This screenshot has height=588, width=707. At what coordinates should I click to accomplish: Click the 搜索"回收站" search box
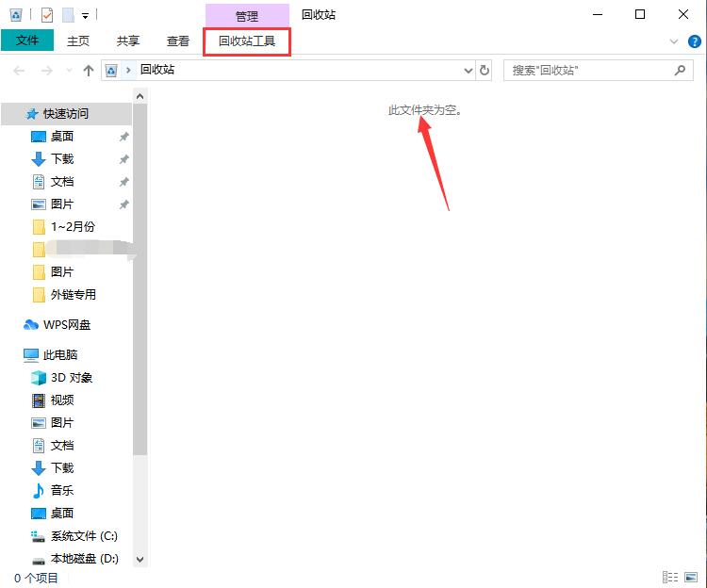point(599,71)
